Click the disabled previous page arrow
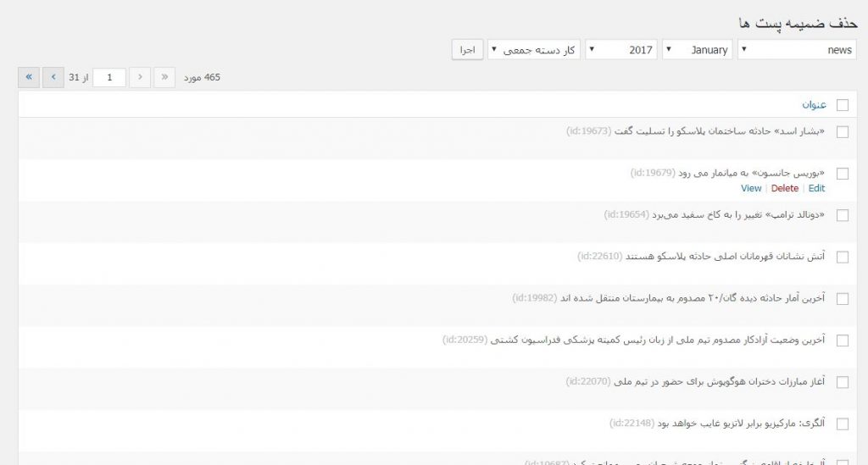 [x=142, y=77]
